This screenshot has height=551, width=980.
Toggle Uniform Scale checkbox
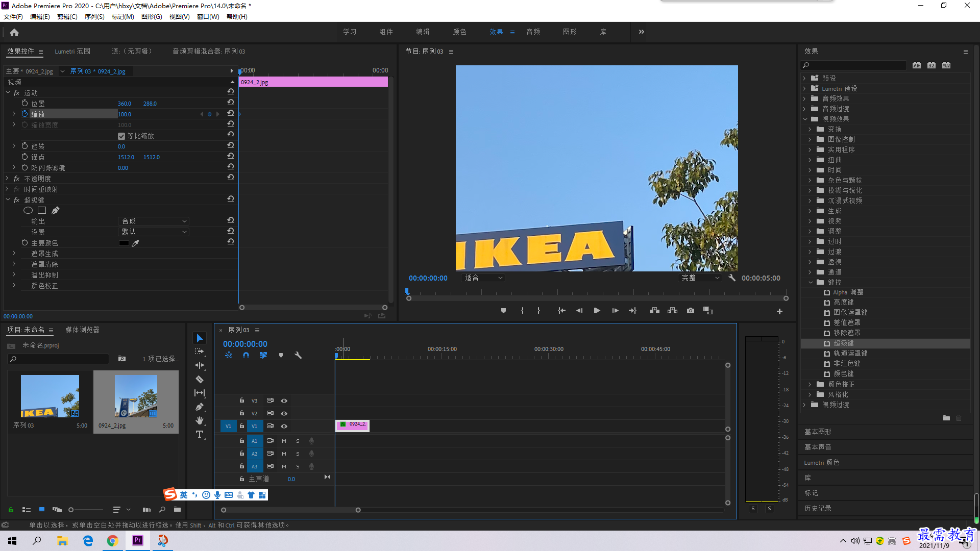tap(121, 136)
